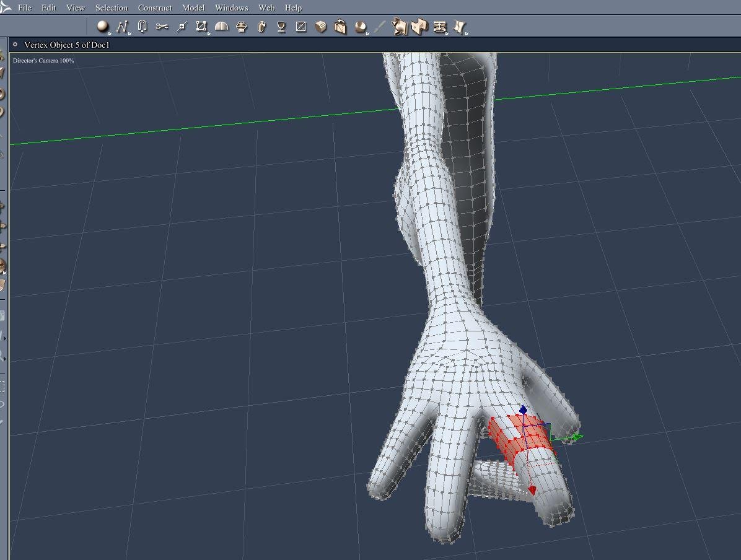
Task: Click the application logo in menu bar
Action: (5, 7)
